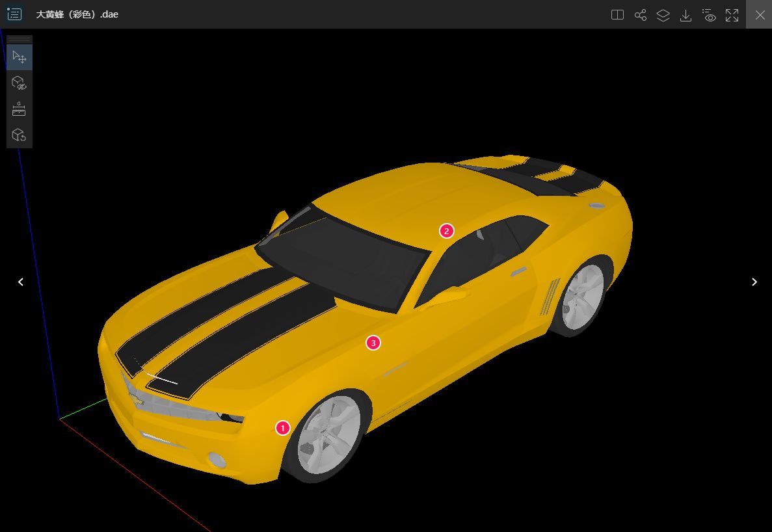Click the hide component cube tool

pos(20,83)
